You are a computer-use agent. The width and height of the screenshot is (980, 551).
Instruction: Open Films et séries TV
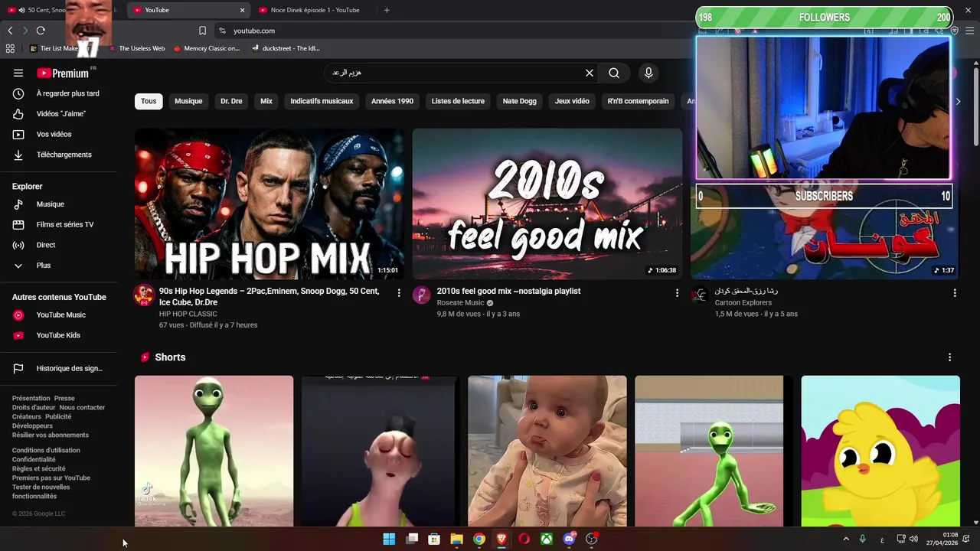pyautogui.click(x=60, y=224)
